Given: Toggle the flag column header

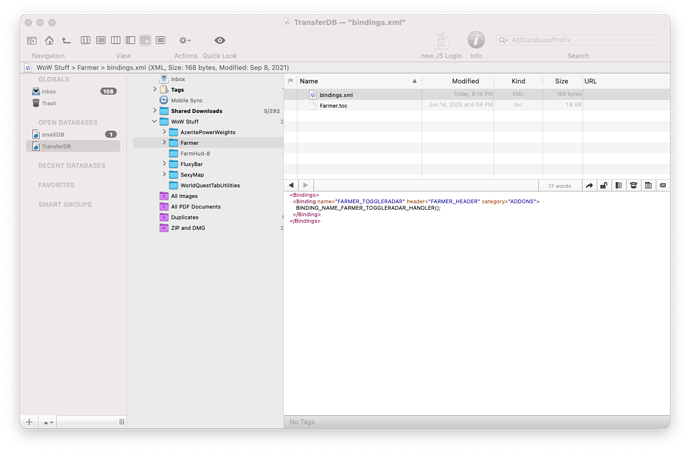Looking at the screenshot, I should click(290, 81).
